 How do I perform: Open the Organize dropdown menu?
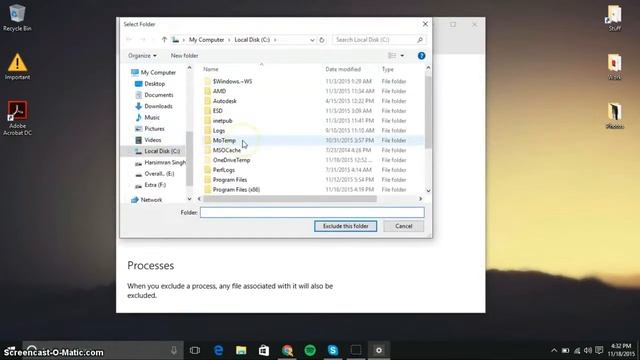[142, 56]
